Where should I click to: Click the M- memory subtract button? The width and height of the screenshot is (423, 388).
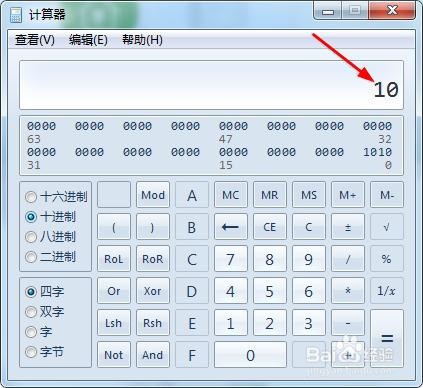(x=387, y=195)
